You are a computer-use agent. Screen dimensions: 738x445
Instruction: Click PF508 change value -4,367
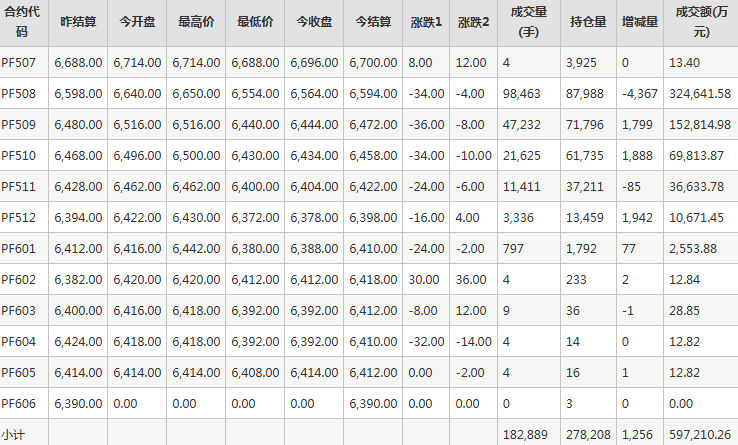click(640, 94)
